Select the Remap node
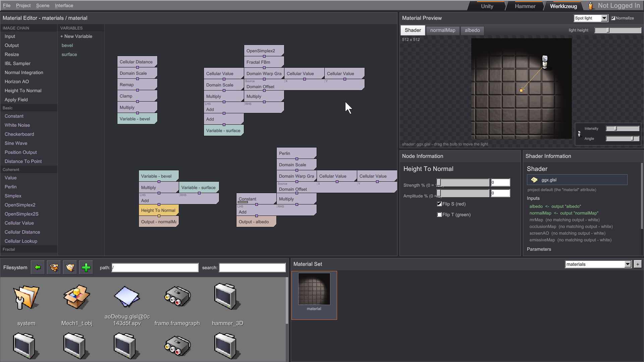This screenshot has height=362, width=644. tap(137, 84)
